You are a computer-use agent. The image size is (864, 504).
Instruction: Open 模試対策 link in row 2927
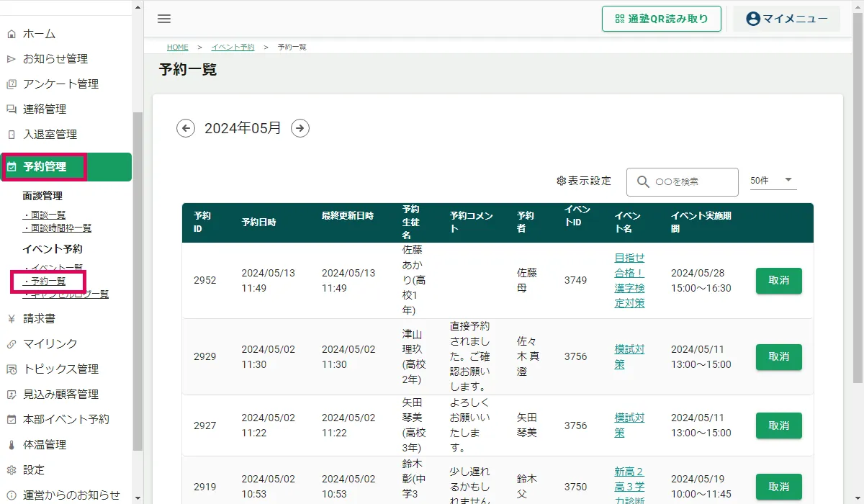tap(630, 425)
